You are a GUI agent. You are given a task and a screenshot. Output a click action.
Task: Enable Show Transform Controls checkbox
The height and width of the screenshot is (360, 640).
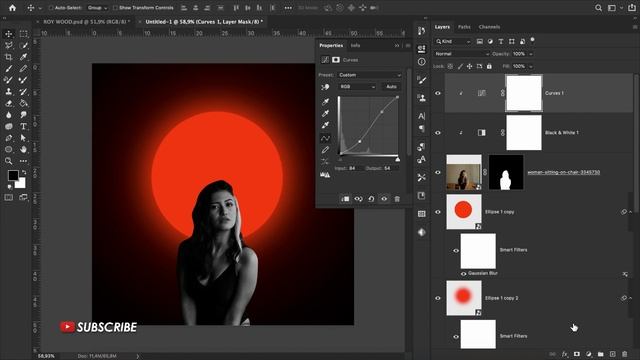click(x=115, y=8)
